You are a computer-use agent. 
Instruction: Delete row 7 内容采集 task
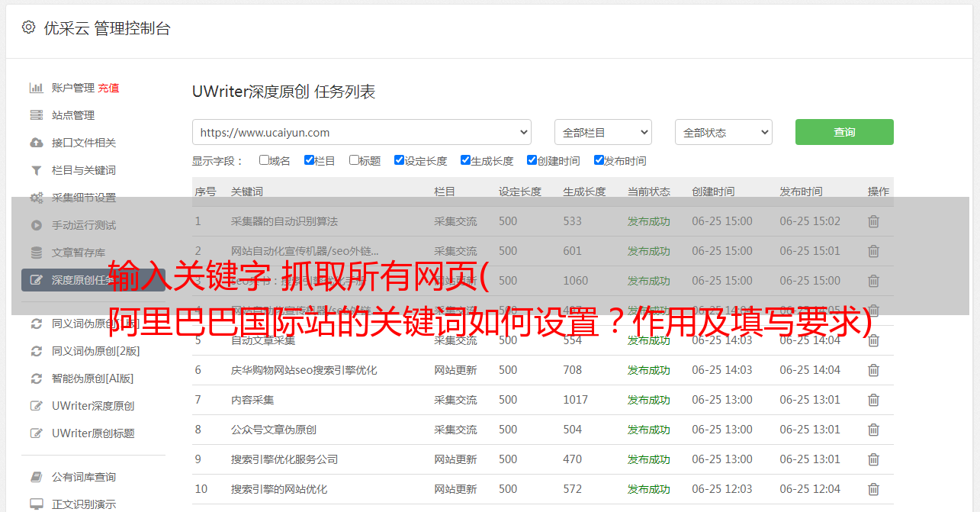873,400
